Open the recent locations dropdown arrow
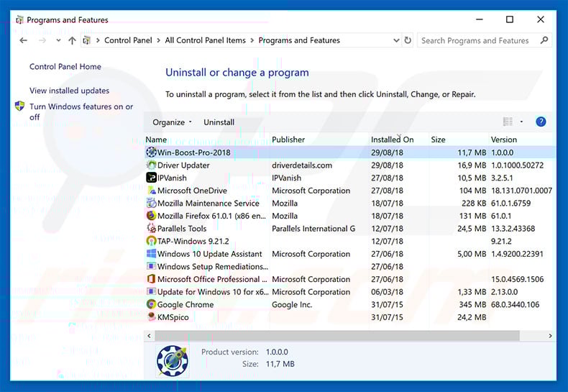The height and width of the screenshot is (392, 568). pyautogui.click(x=58, y=40)
